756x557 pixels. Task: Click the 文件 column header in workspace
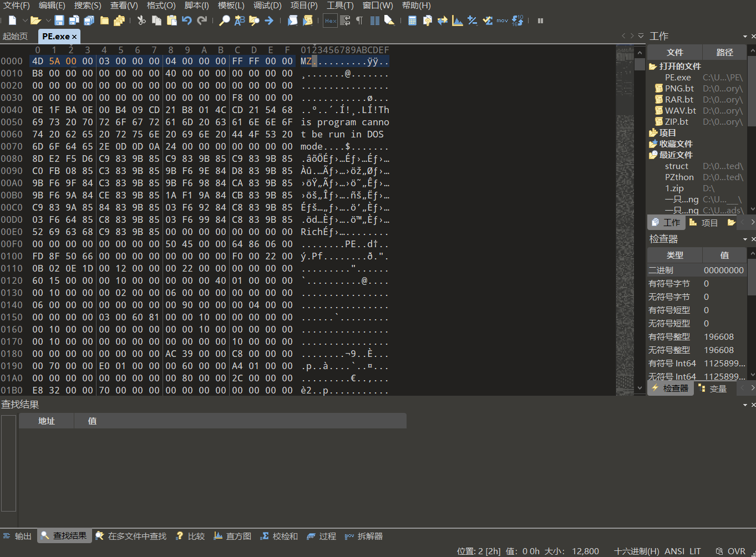[675, 52]
